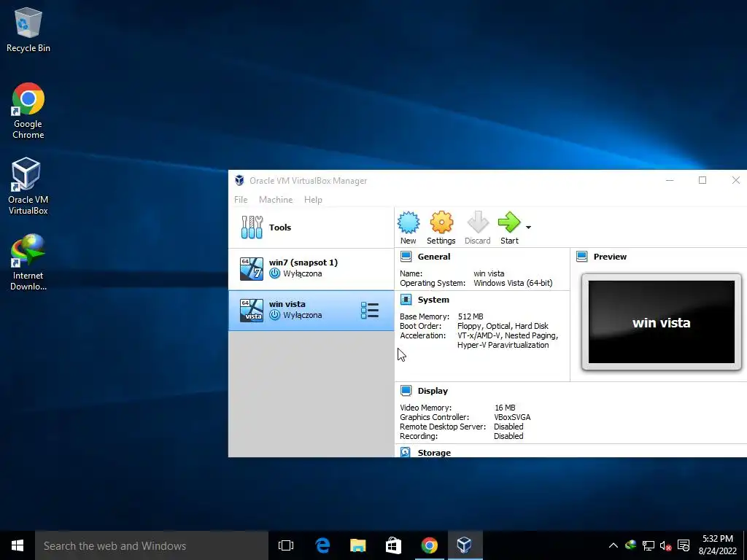This screenshot has height=560, width=747.
Task: Open the Action Center notifications icon
Action: 684,545
